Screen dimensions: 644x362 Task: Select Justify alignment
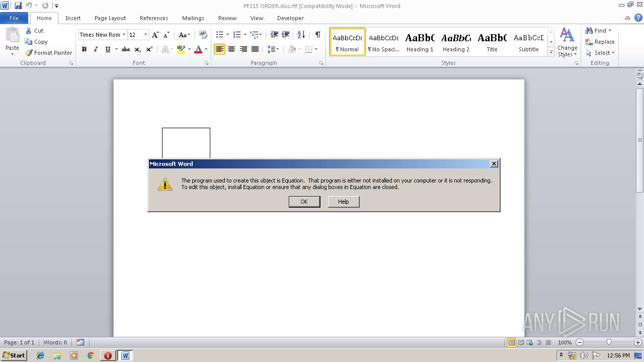pyautogui.click(x=255, y=49)
